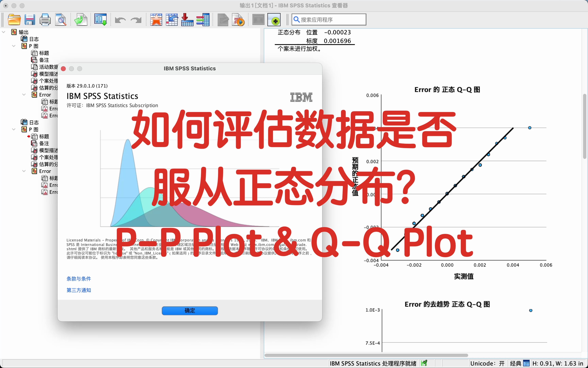
Task: Click the version 29.0.1.0 (171) text
Action: [87, 86]
